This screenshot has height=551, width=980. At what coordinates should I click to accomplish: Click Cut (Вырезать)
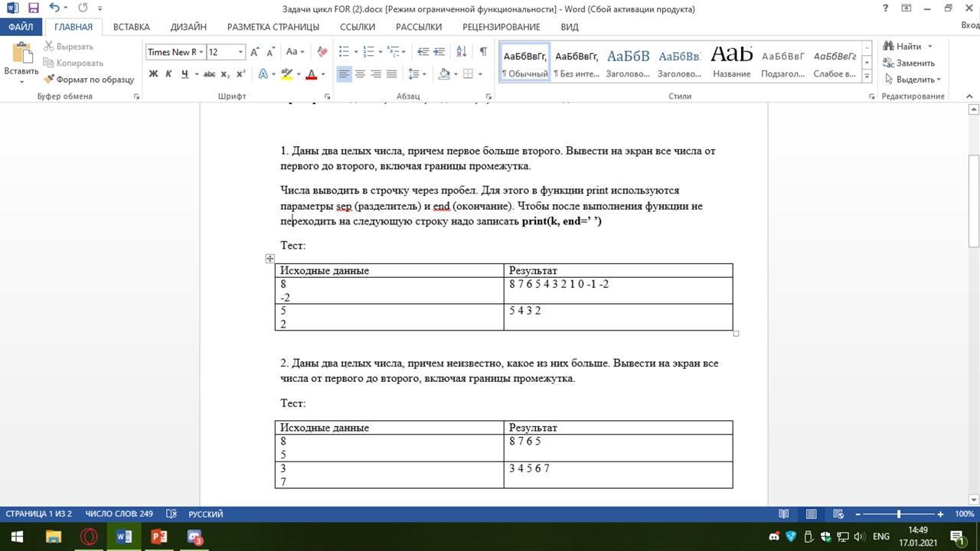[68, 47]
